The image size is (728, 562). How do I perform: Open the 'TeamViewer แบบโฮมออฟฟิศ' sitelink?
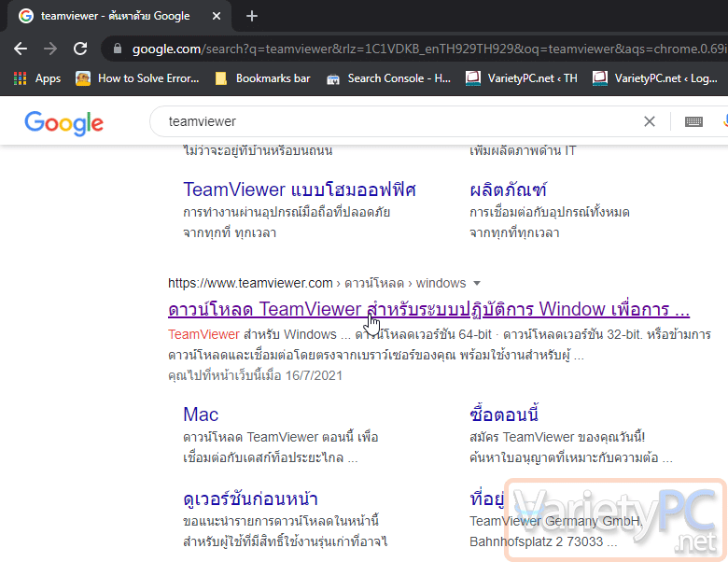[x=300, y=190]
